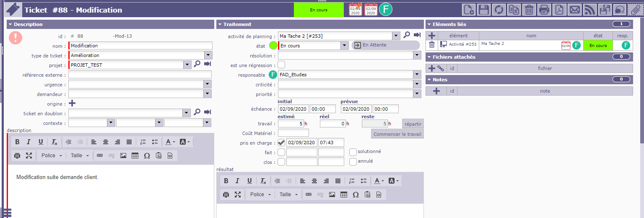Export the ticket to PDF
Screen dimensions: 644x218
pos(559,9)
